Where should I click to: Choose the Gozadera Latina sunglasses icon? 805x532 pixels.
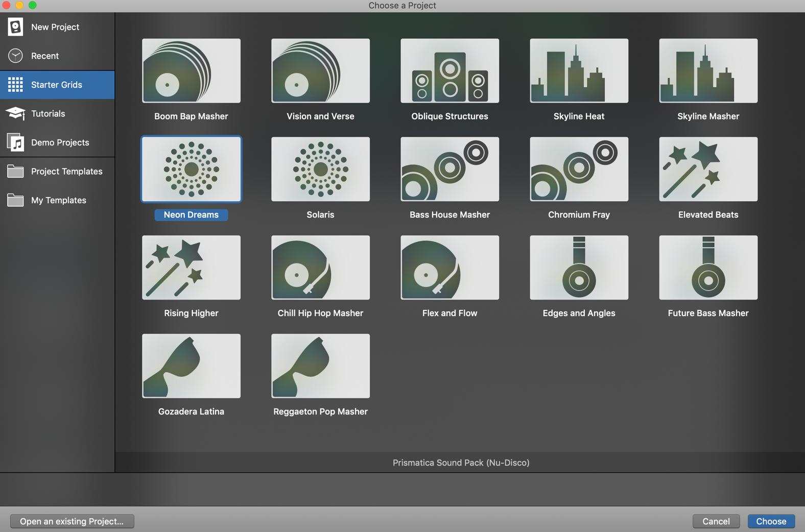(191, 366)
